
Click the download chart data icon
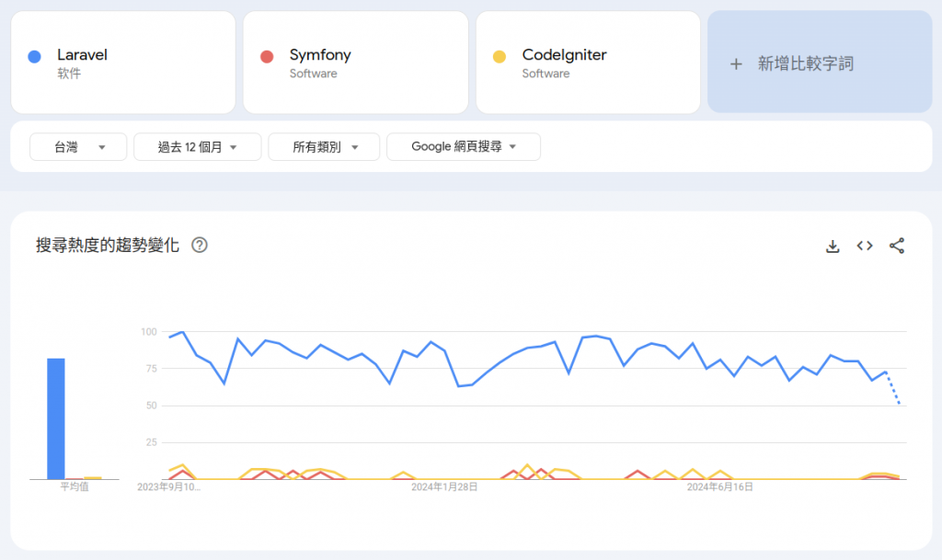coord(833,246)
